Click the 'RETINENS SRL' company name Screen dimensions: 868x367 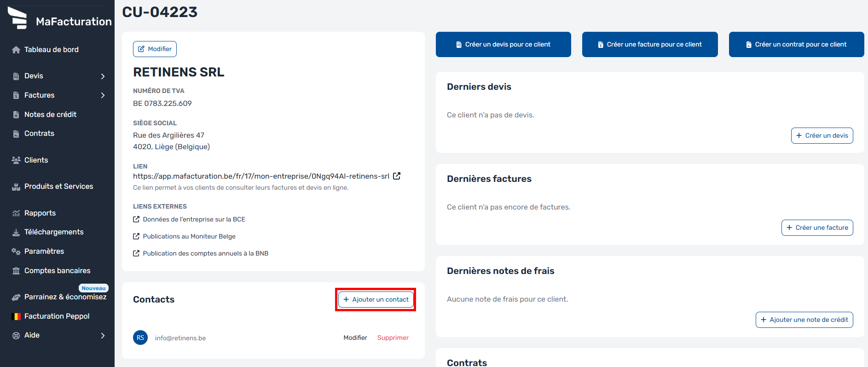[x=179, y=72]
